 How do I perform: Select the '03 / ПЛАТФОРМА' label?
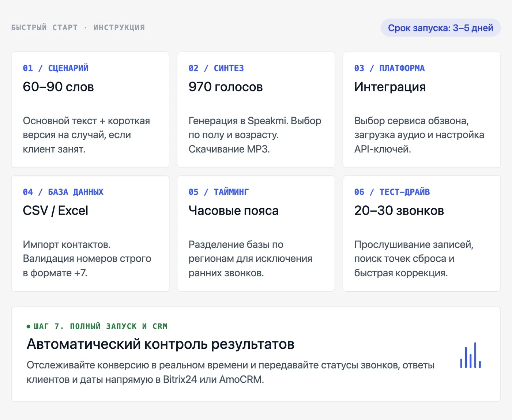pyautogui.click(x=389, y=68)
